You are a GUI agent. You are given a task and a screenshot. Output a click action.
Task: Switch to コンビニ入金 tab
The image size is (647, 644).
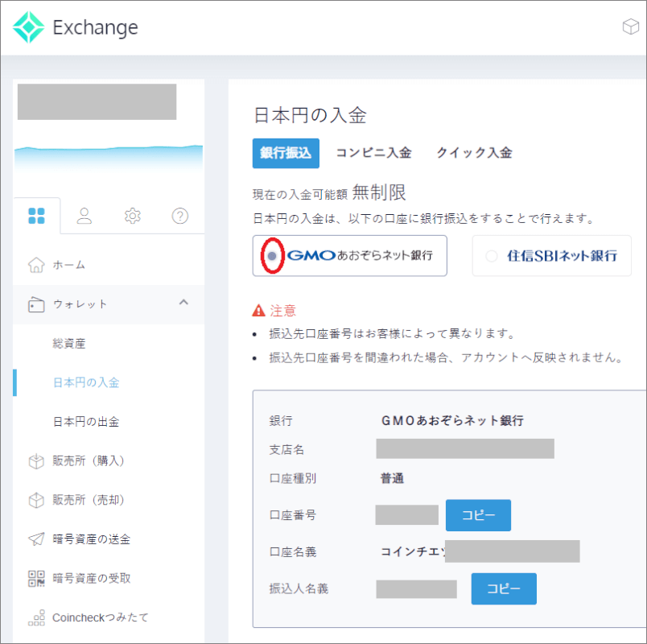pyautogui.click(x=374, y=153)
